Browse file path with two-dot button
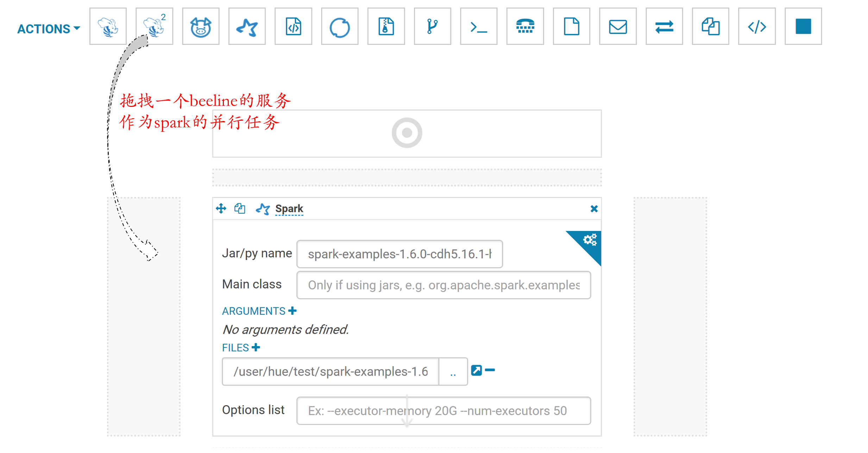 pos(453,372)
